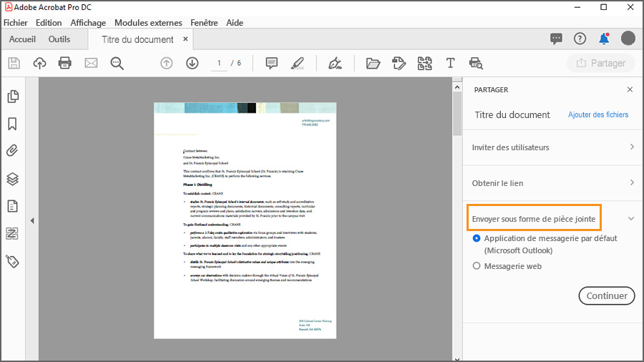Close the Titre du document tab
Viewport: 644px width, 362px height.
point(185,39)
